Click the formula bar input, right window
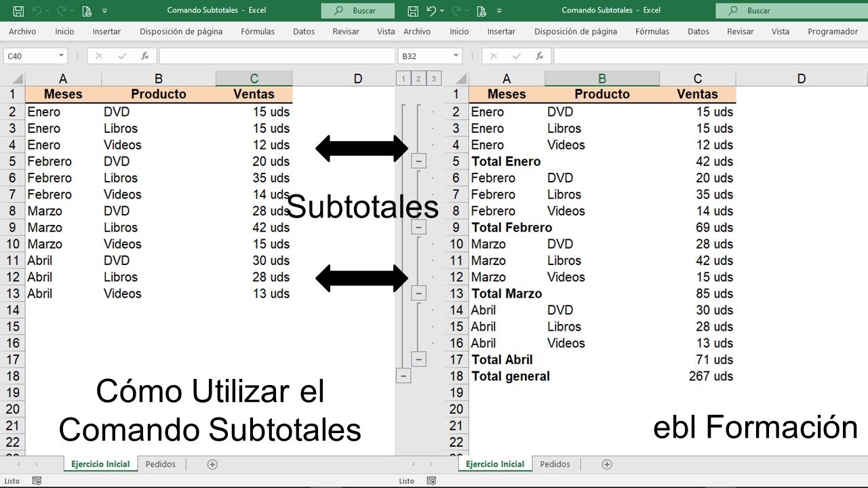This screenshot has height=488, width=868. coord(711,56)
